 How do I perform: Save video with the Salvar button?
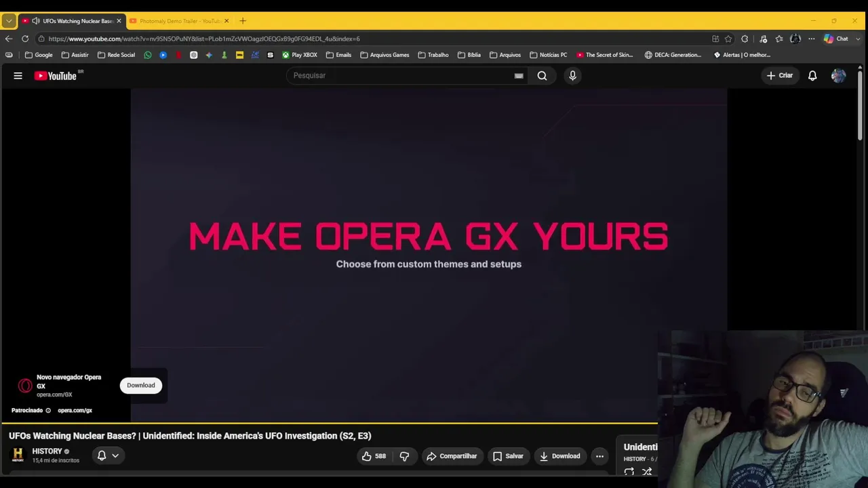(508, 456)
